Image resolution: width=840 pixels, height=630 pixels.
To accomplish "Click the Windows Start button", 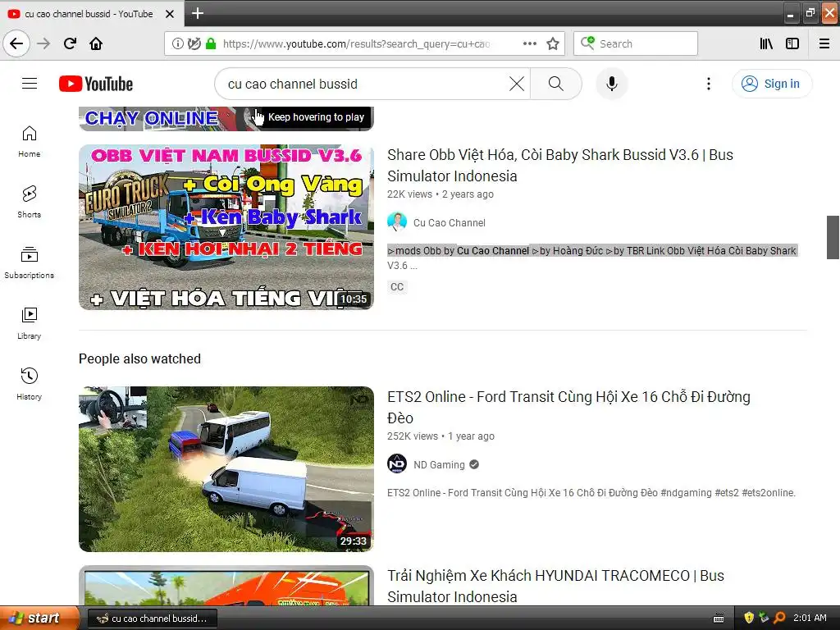I will (39, 619).
